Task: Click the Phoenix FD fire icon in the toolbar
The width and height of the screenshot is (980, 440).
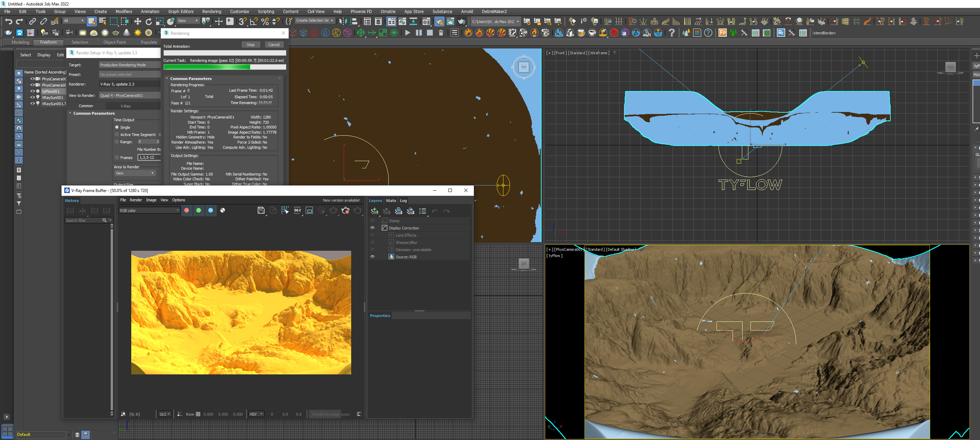Action: [468, 33]
